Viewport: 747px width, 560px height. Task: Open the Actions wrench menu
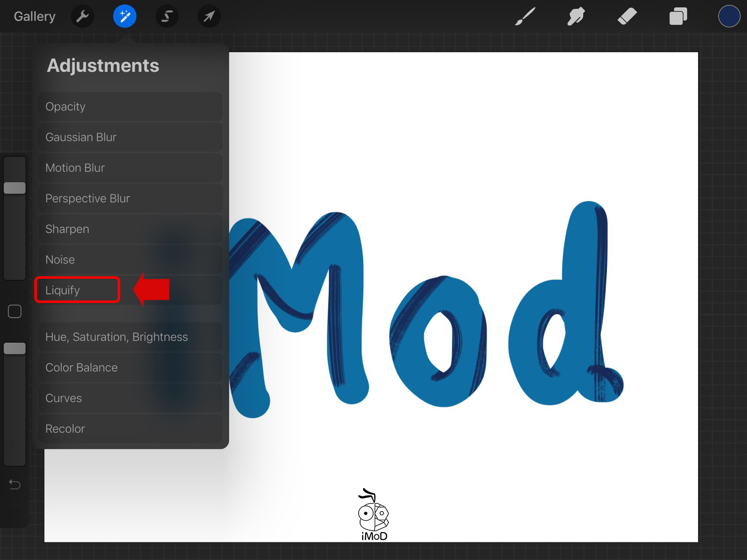point(82,16)
